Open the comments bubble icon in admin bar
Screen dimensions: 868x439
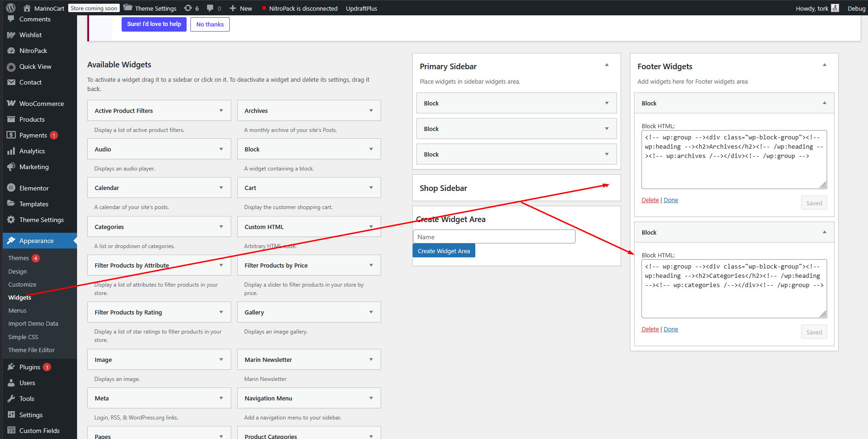[210, 8]
